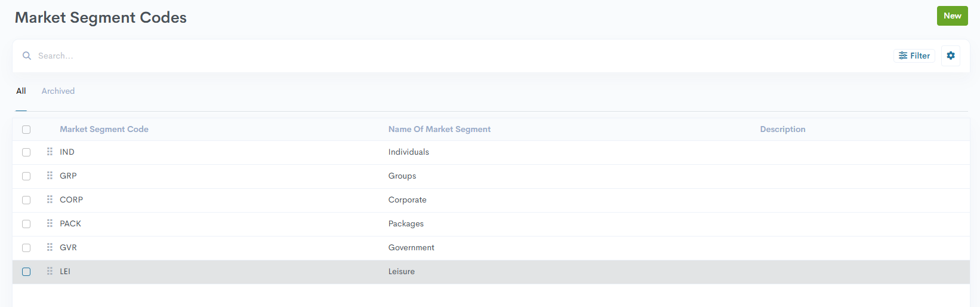Screen dimensions: 980x307
Task: Click the settings gear icon
Action: pos(950,56)
